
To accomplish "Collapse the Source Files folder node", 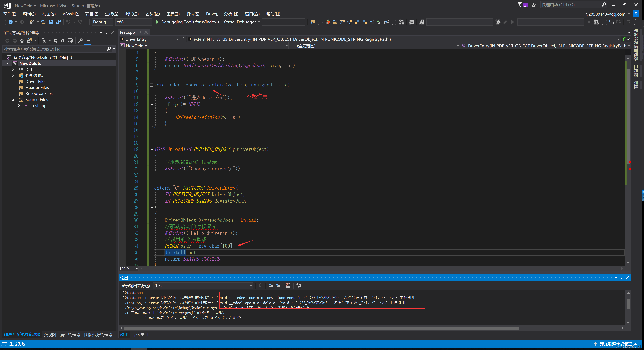I will click(13, 99).
